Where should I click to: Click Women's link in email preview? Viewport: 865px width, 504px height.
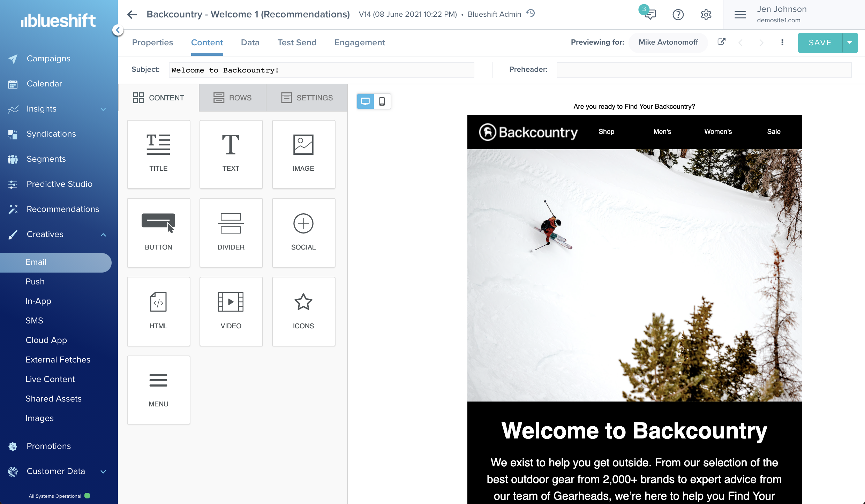[x=718, y=132]
